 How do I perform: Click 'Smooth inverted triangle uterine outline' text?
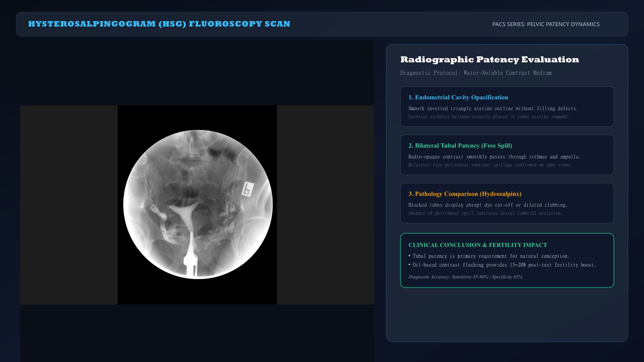[493, 108]
